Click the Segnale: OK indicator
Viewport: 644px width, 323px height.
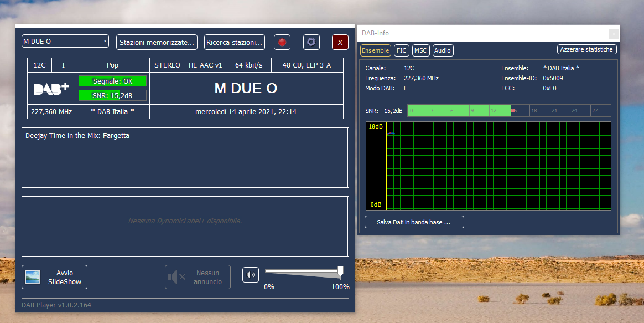coord(112,81)
